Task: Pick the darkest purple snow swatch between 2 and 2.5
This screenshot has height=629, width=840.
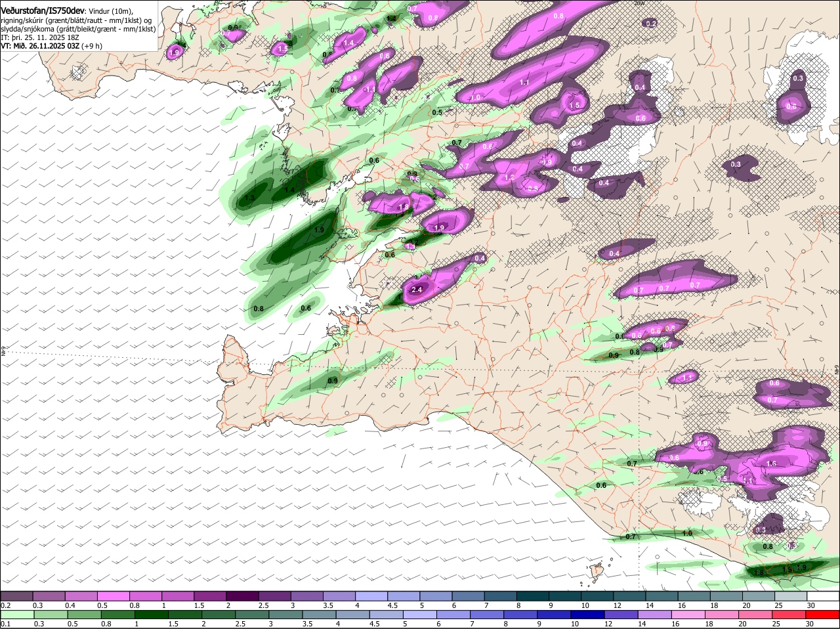Action: 243,596
